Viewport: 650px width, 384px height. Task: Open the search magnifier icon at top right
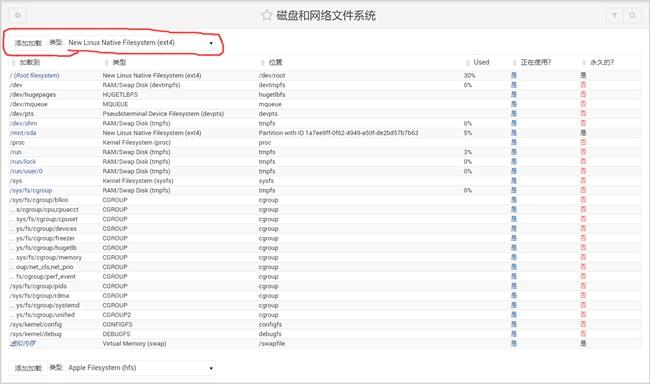[x=632, y=15]
